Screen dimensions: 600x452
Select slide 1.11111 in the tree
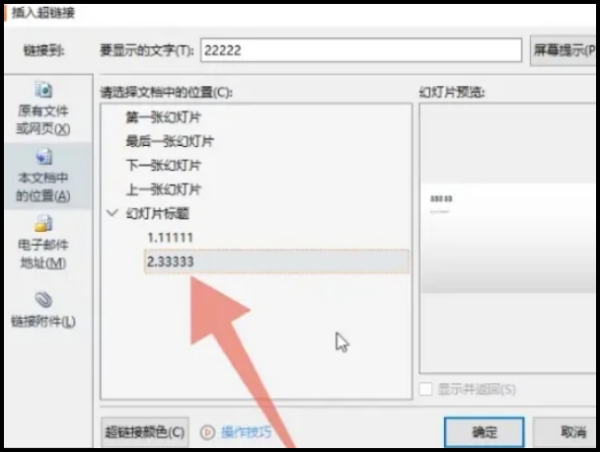point(170,238)
